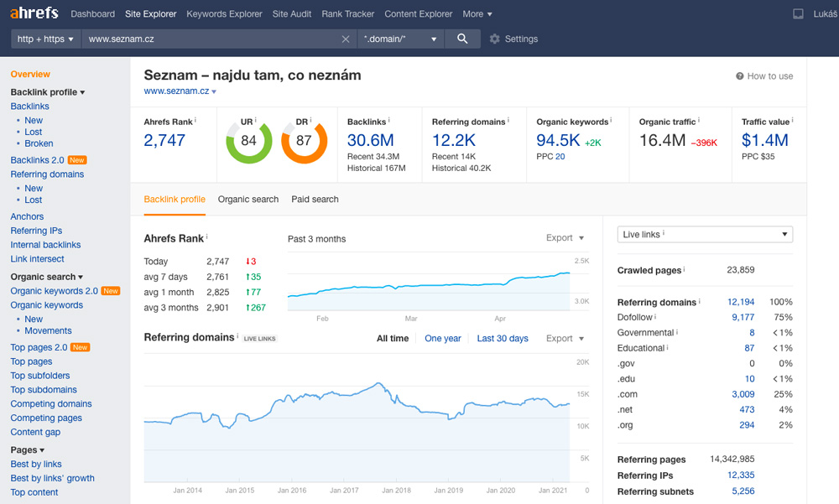The width and height of the screenshot is (839, 504).
Task: Show info icon beside Crawled pages
Action: [x=685, y=269]
